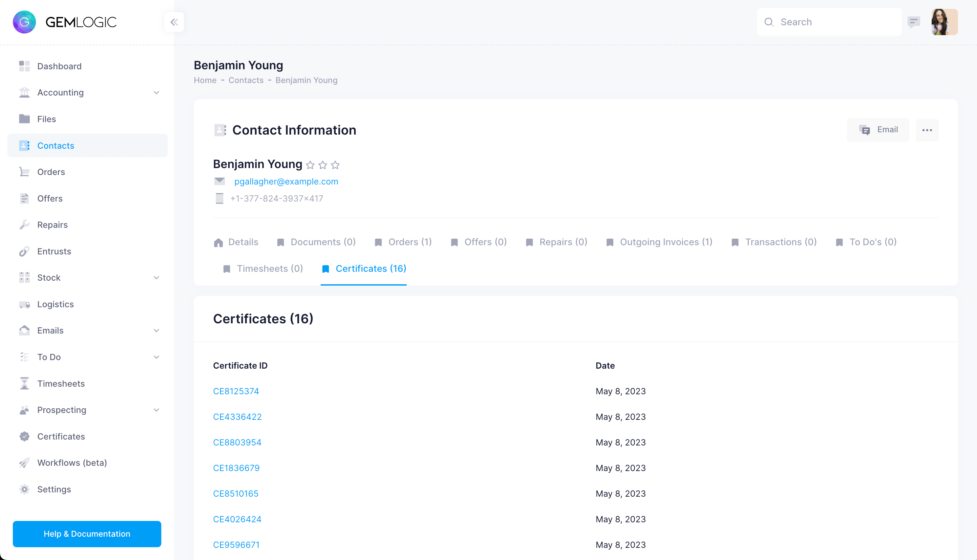Open certificate CE4026424

point(237,519)
